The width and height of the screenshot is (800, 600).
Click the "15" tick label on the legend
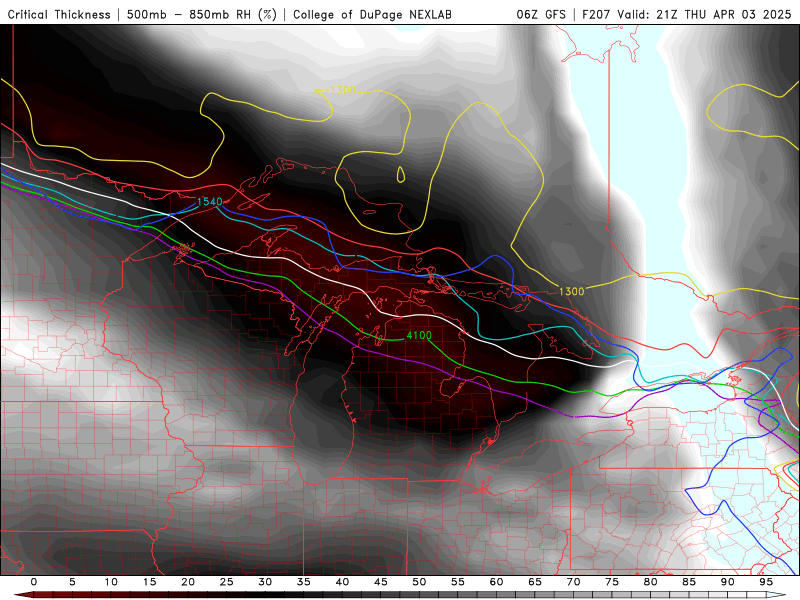149,582
